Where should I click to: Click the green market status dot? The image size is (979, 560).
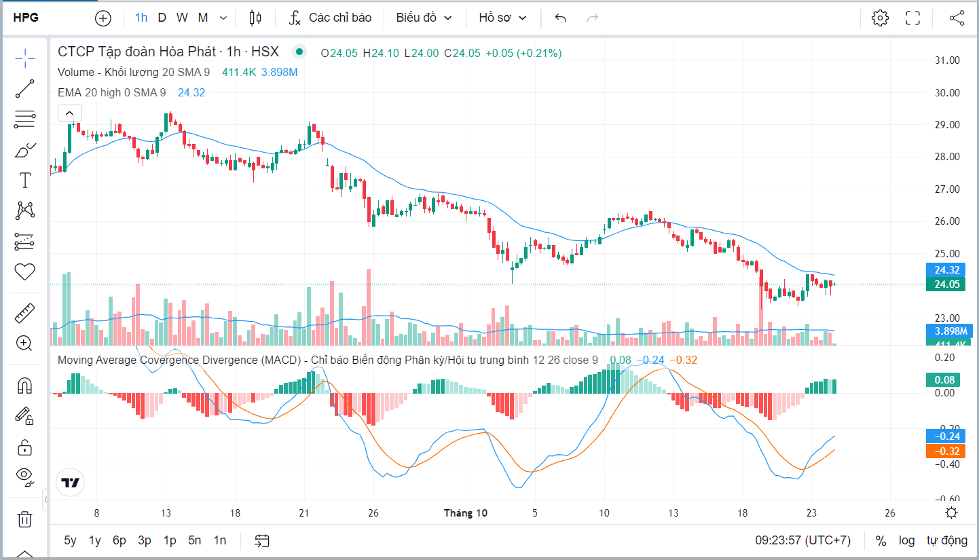pos(298,52)
